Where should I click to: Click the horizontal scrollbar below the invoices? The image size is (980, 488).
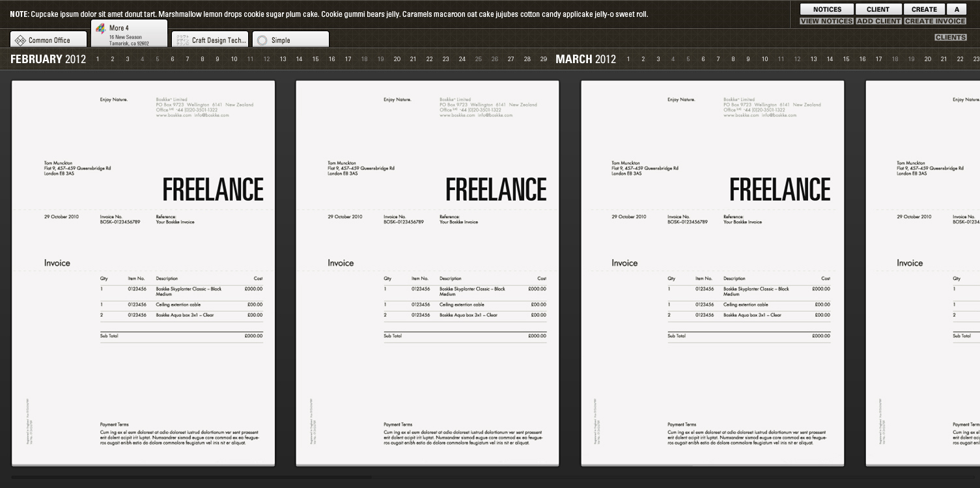pos(191,477)
